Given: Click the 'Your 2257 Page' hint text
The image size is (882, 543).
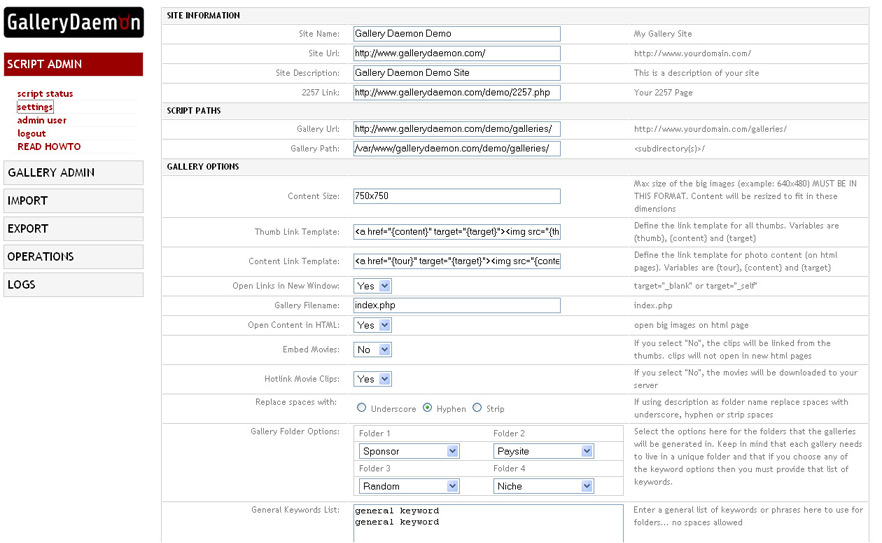Looking at the screenshot, I should (x=663, y=93).
